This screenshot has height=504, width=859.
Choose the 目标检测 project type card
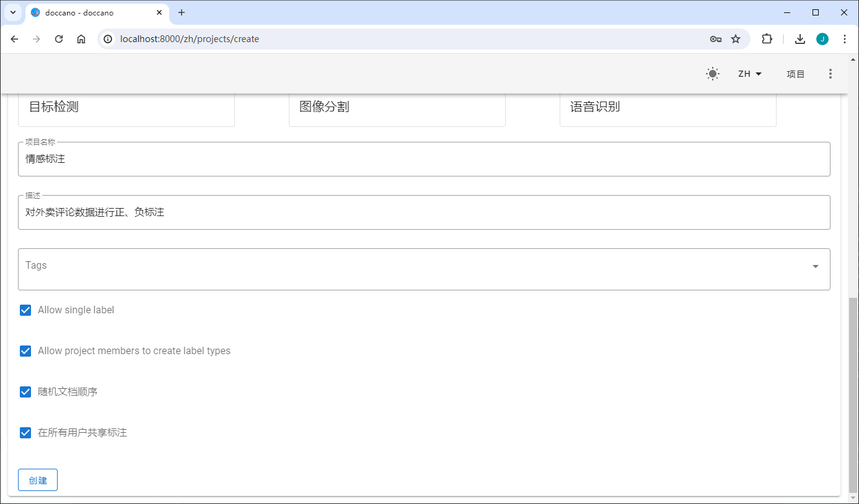(x=126, y=110)
